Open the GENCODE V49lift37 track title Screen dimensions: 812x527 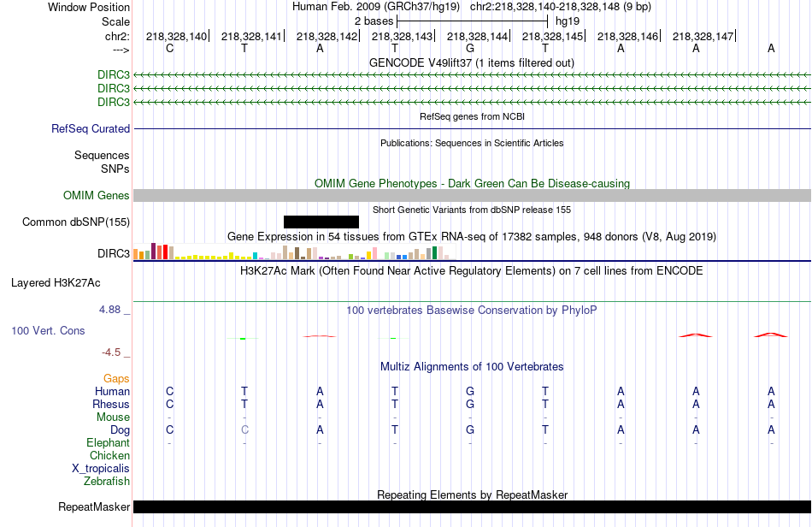click(471, 62)
